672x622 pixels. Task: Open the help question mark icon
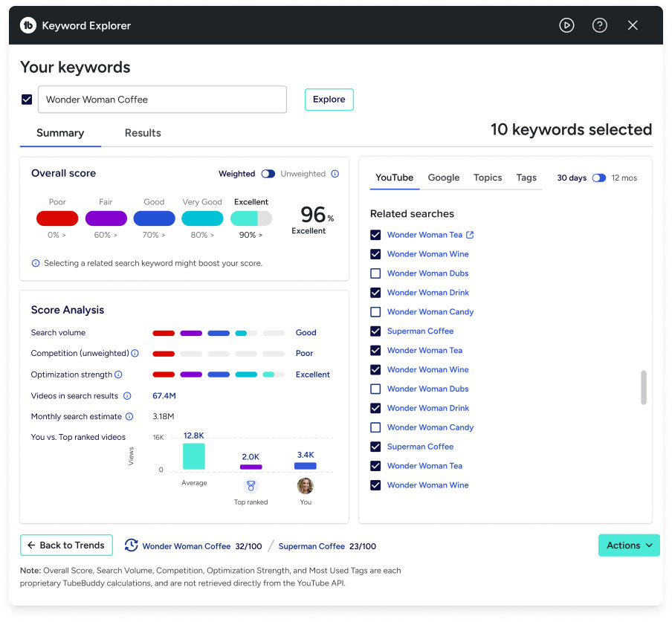[600, 25]
